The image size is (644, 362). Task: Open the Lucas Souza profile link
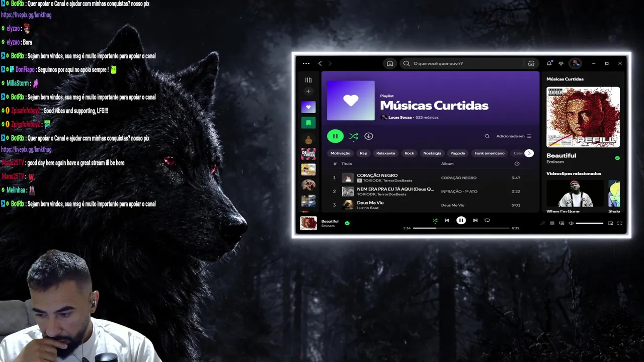tap(400, 117)
